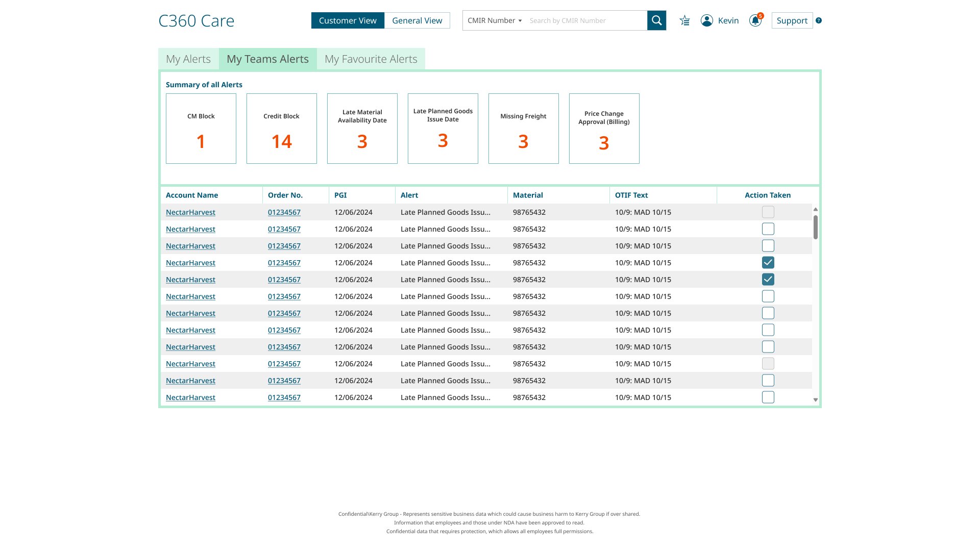This screenshot has height=551, width=980.
Task: Open the Credit Block summary card
Action: pos(281,129)
